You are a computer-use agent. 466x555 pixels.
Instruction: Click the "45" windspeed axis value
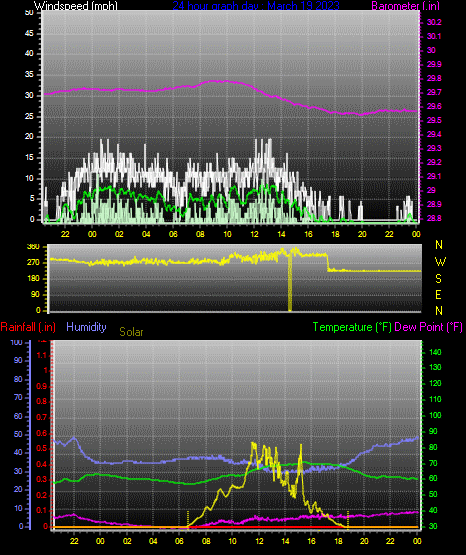click(x=29, y=34)
